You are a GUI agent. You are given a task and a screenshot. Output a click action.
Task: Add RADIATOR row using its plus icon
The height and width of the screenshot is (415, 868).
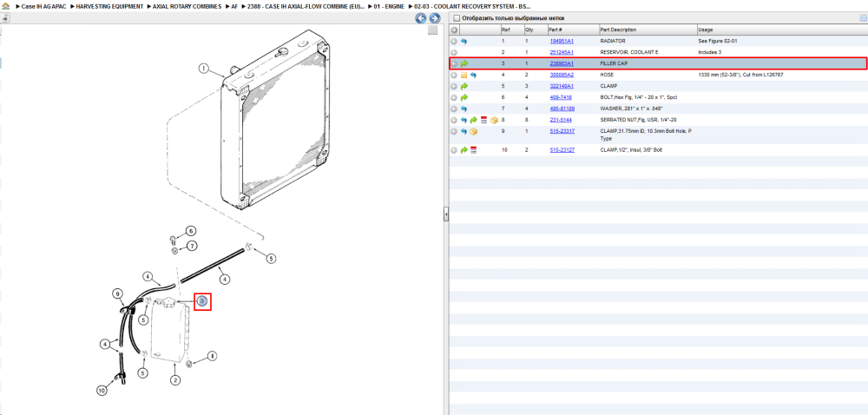454,41
